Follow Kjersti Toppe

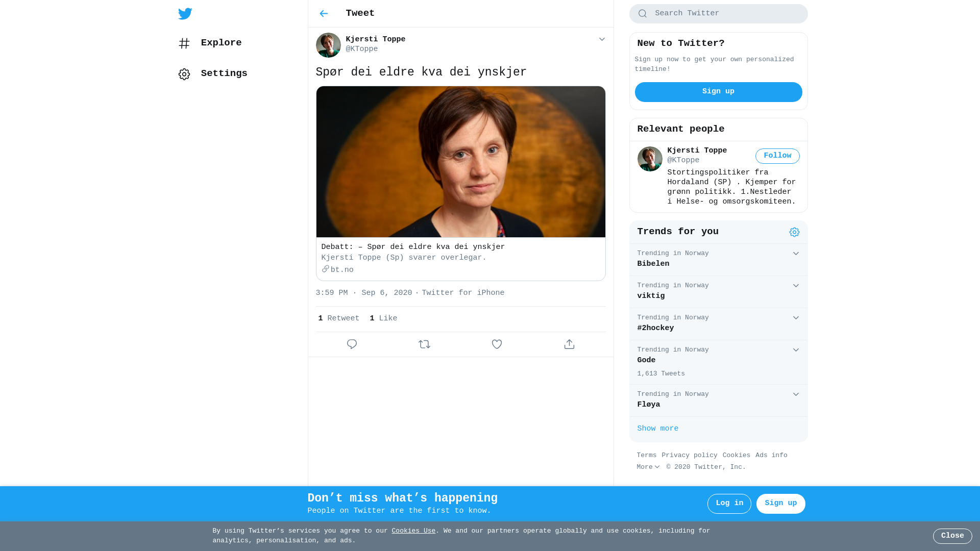coord(777,156)
